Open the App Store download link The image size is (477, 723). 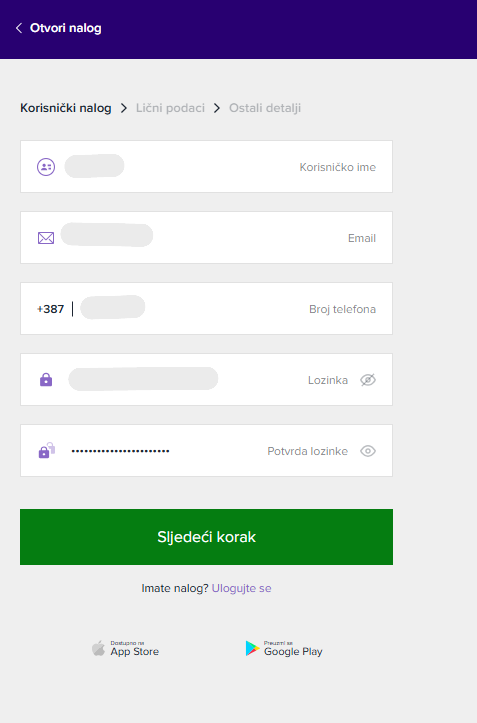tap(125, 648)
